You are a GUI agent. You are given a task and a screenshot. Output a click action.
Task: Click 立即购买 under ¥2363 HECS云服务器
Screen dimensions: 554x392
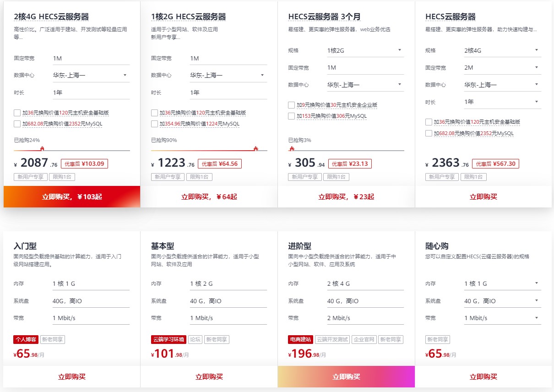coord(483,196)
